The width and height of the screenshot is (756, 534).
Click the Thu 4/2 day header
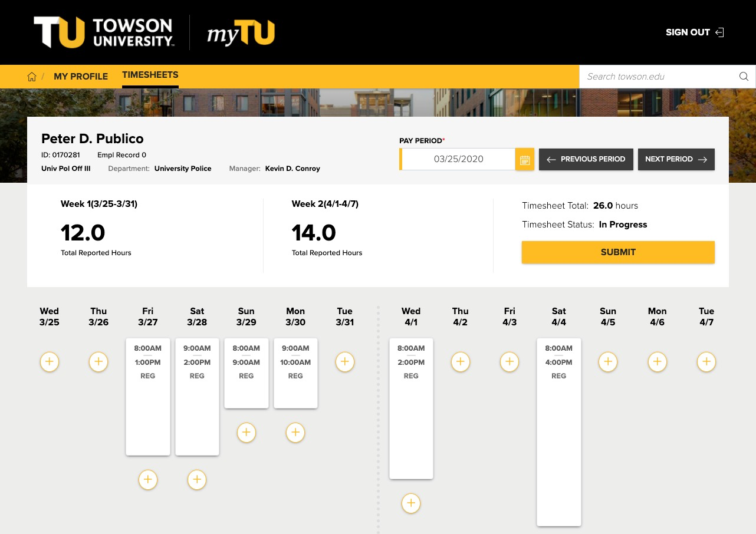coord(461,317)
